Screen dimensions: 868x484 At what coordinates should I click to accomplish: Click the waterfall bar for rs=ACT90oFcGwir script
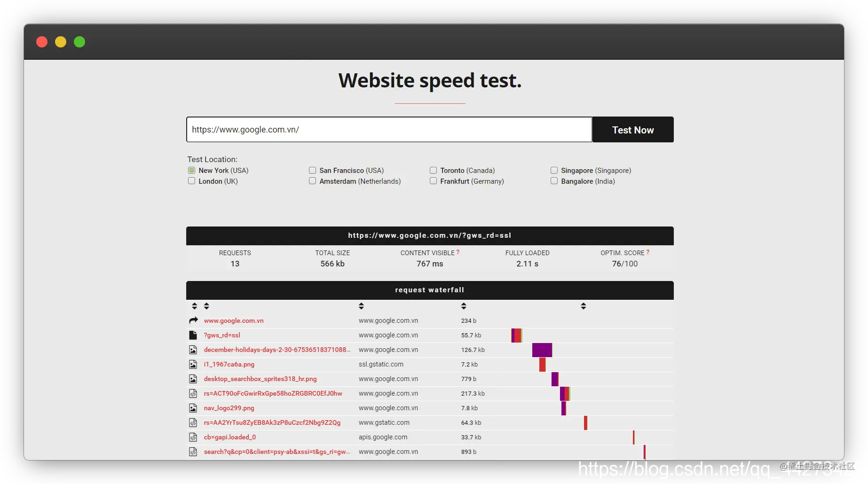[565, 394]
